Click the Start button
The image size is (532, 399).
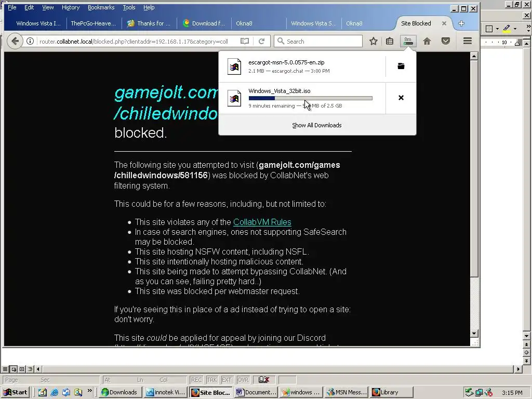[x=16, y=392]
